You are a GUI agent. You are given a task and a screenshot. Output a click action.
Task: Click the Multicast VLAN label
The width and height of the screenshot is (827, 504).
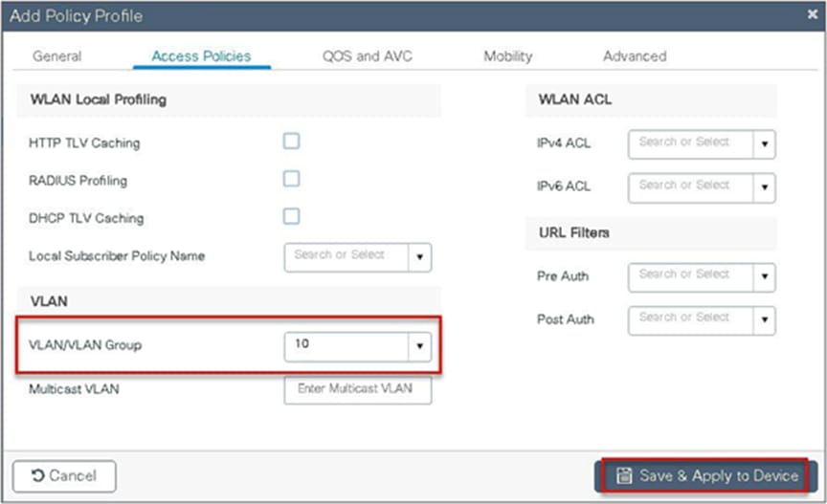point(74,389)
